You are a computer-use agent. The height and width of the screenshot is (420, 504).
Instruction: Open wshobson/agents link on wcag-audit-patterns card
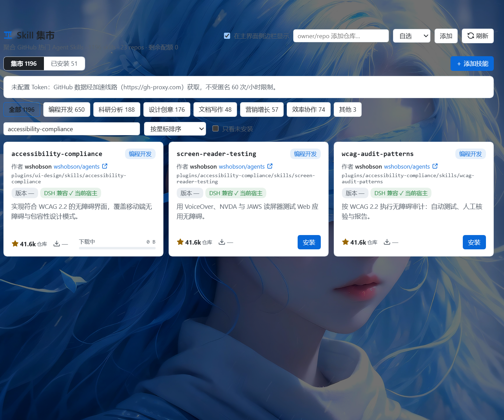coord(407,167)
